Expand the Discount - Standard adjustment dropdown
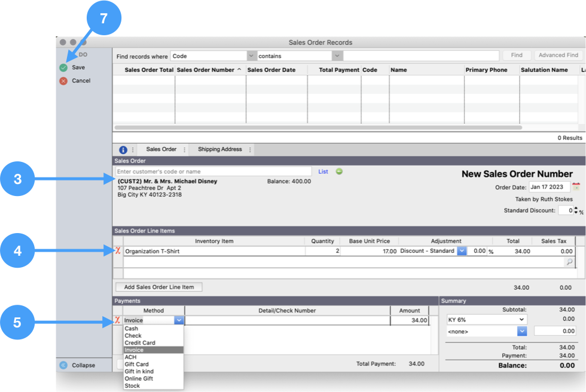 coord(461,252)
